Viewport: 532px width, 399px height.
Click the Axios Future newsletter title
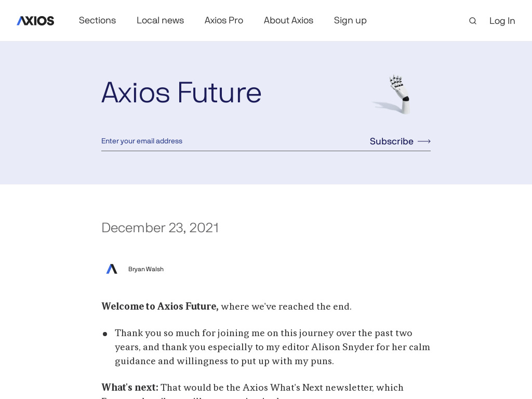pos(181,93)
